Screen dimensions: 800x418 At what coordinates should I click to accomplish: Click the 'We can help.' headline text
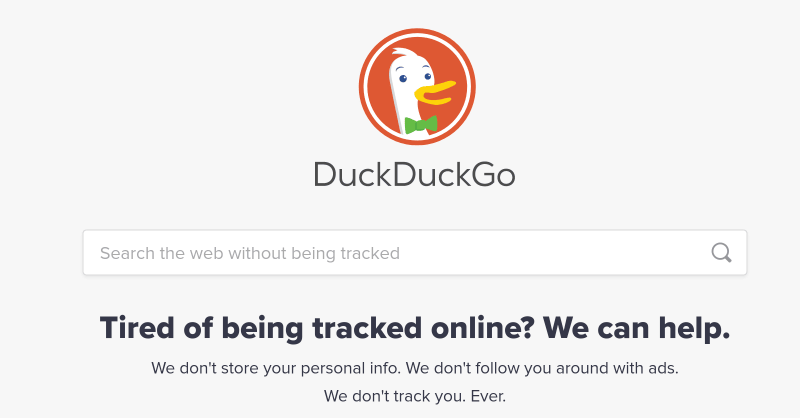pos(637,328)
